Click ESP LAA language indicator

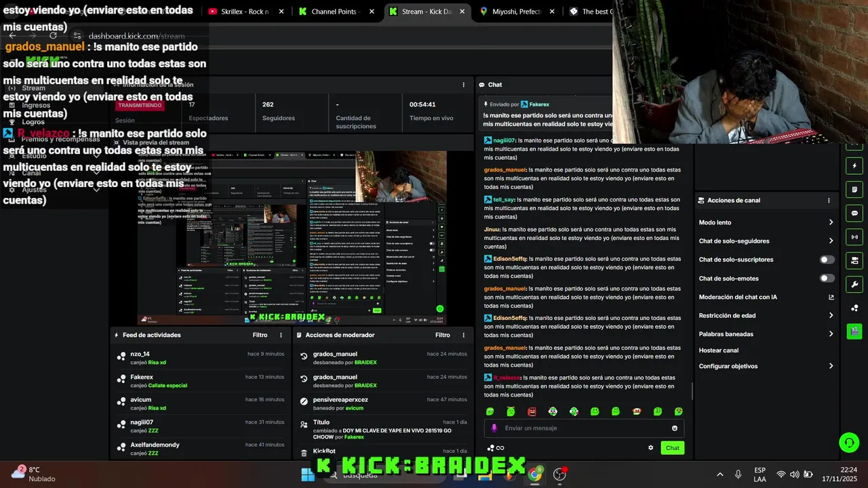click(x=759, y=474)
